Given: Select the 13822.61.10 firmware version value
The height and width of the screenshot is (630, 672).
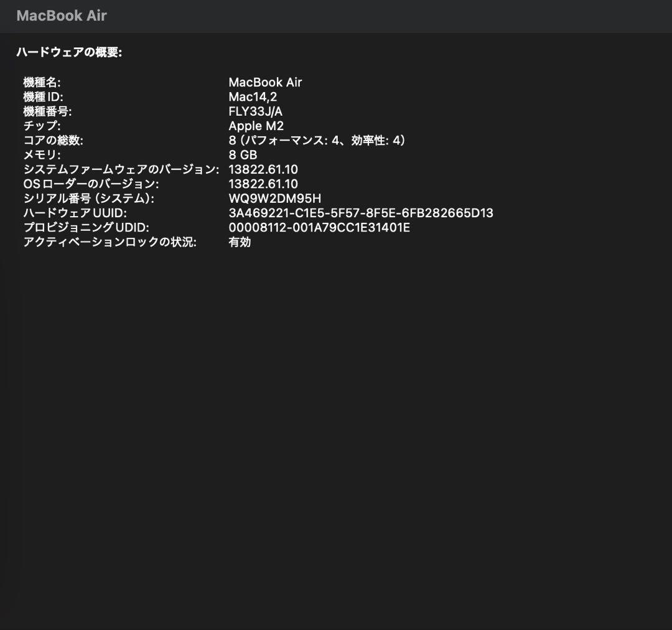Looking at the screenshot, I should [x=264, y=169].
